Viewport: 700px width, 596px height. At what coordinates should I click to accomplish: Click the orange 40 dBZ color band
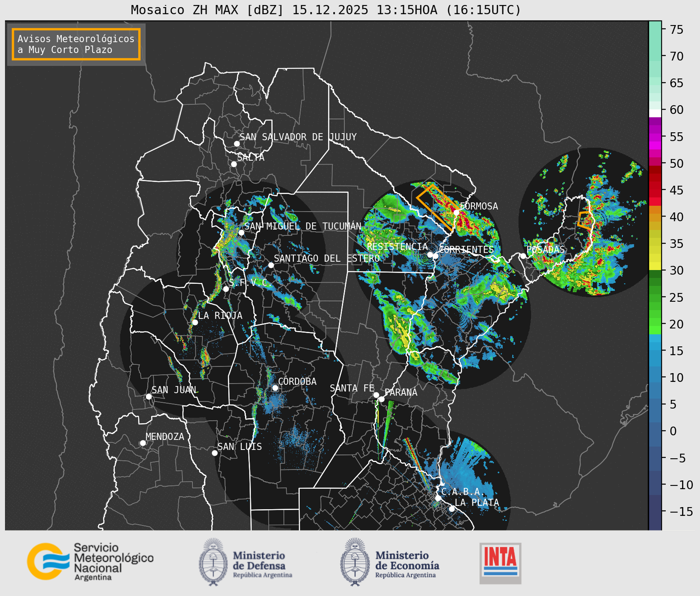click(x=655, y=217)
